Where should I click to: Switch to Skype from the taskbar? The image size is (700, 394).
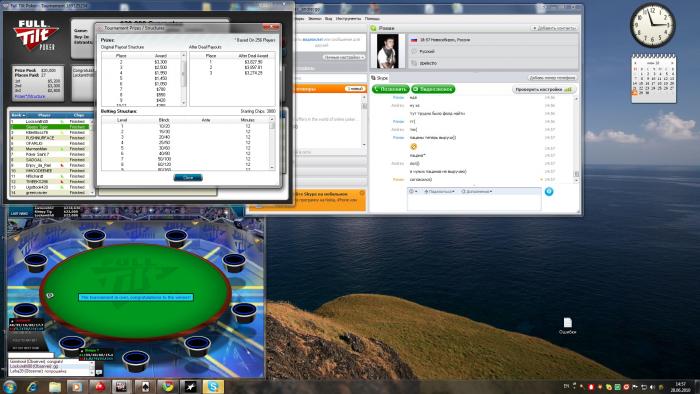coord(213,386)
